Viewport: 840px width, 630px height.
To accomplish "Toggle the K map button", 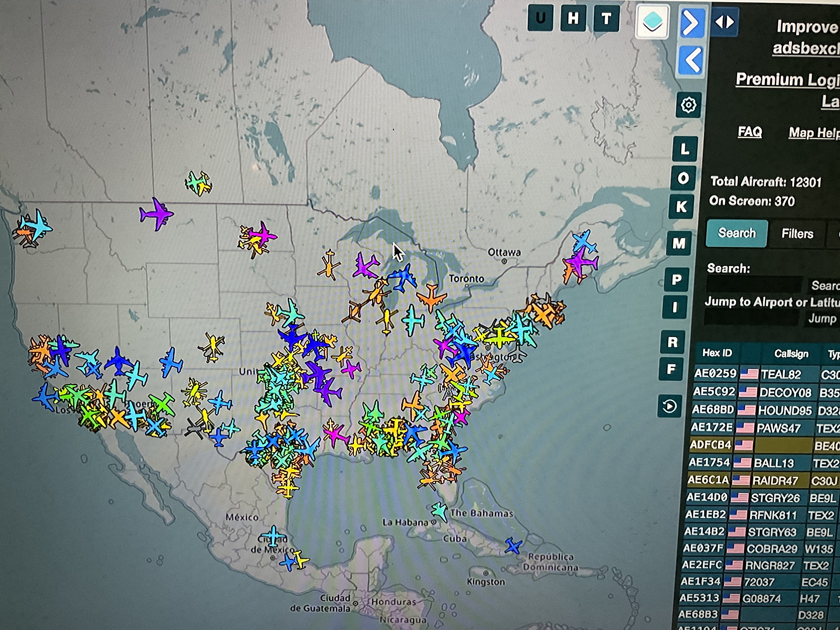I will [x=681, y=207].
